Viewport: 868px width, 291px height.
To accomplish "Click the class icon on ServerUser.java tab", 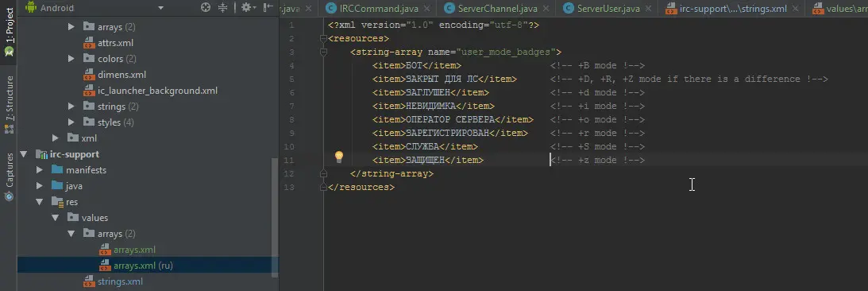I will pyautogui.click(x=568, y=8).
